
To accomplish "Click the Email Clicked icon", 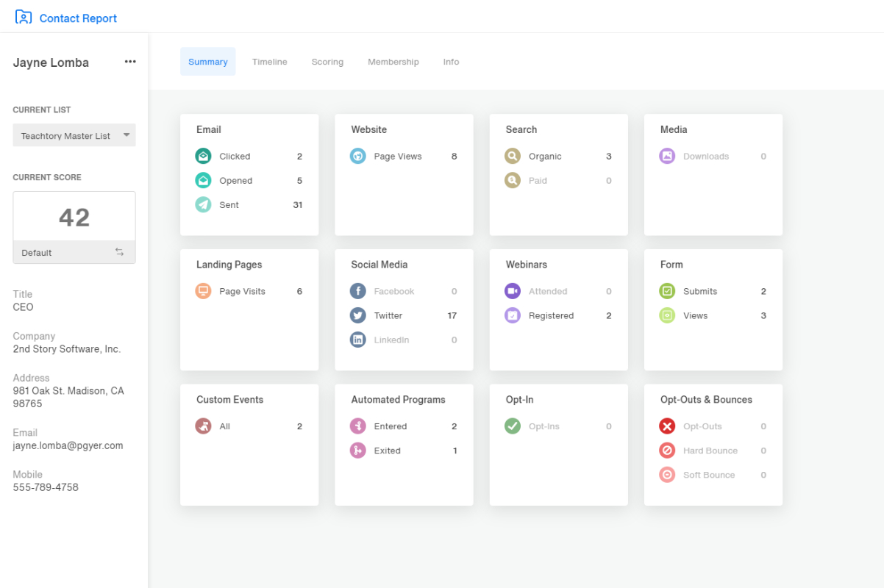I will (x=203, y=156).
